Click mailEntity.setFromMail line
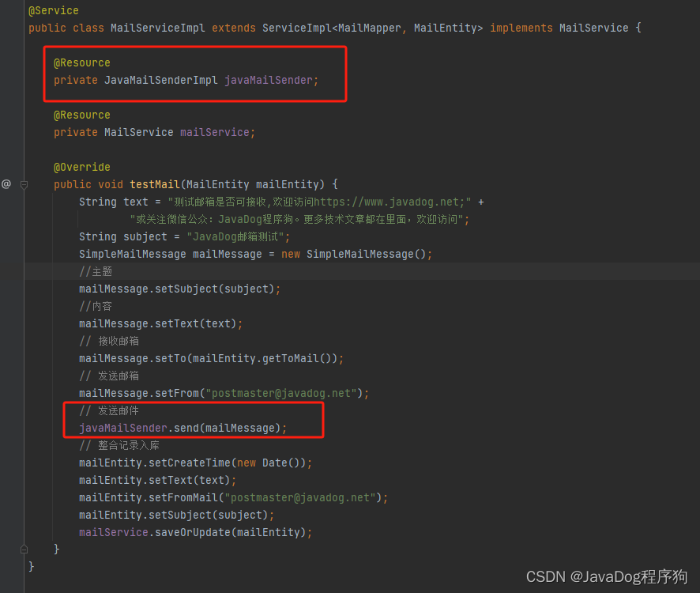 pos(234,498)
